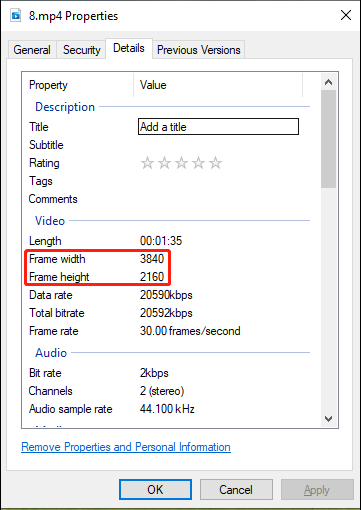361x510 pixels.
Task: Select the Total bitrate property label
Action: click(x=57, y=313)
